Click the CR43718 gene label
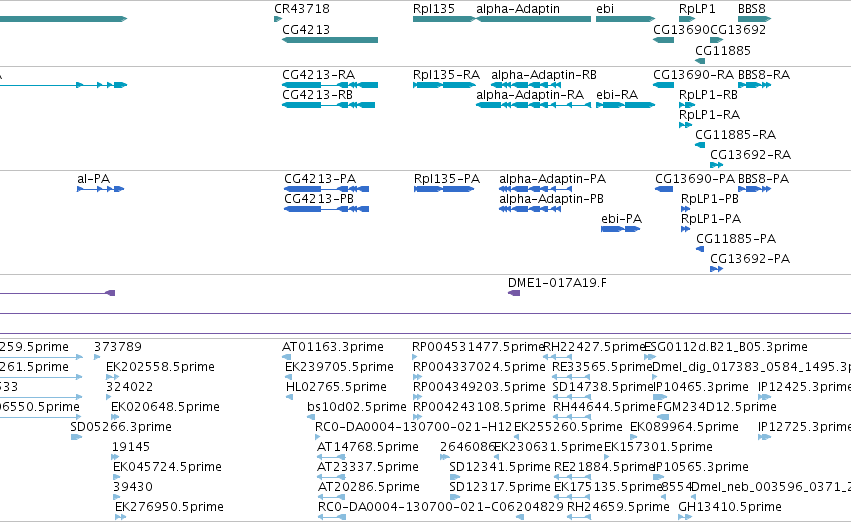 302,9
